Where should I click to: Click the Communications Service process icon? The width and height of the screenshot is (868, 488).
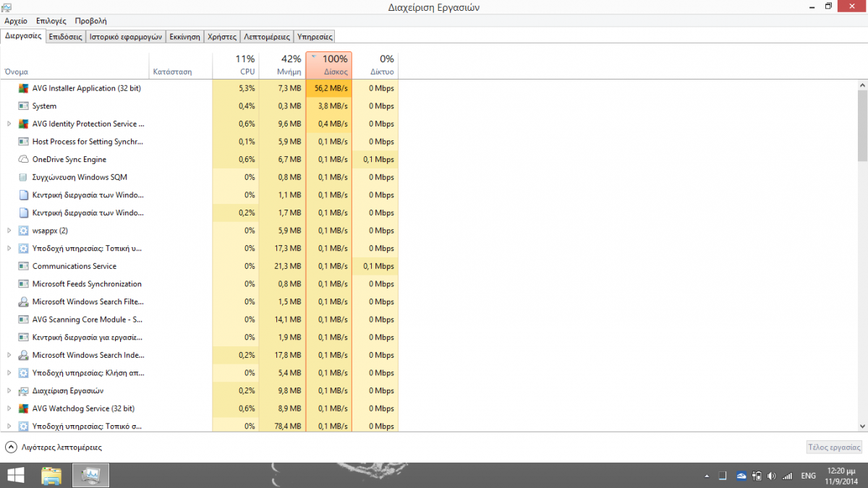23,266
